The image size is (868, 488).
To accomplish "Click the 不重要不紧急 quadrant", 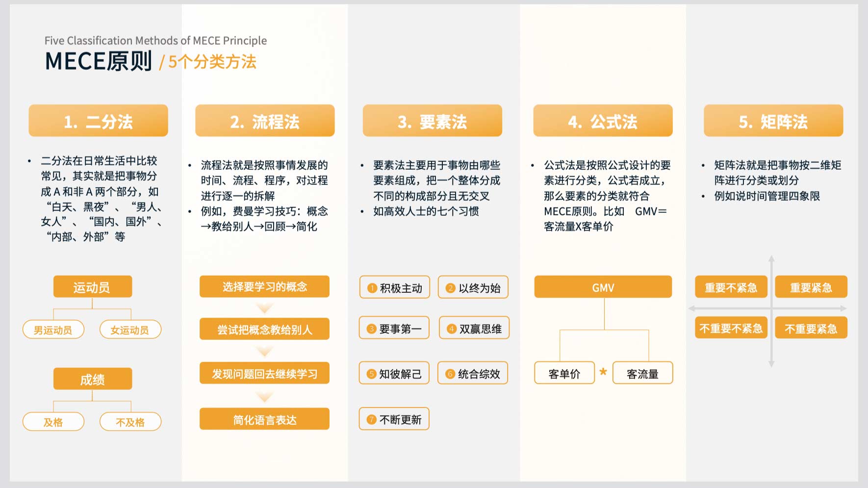I will pos(731,328).
